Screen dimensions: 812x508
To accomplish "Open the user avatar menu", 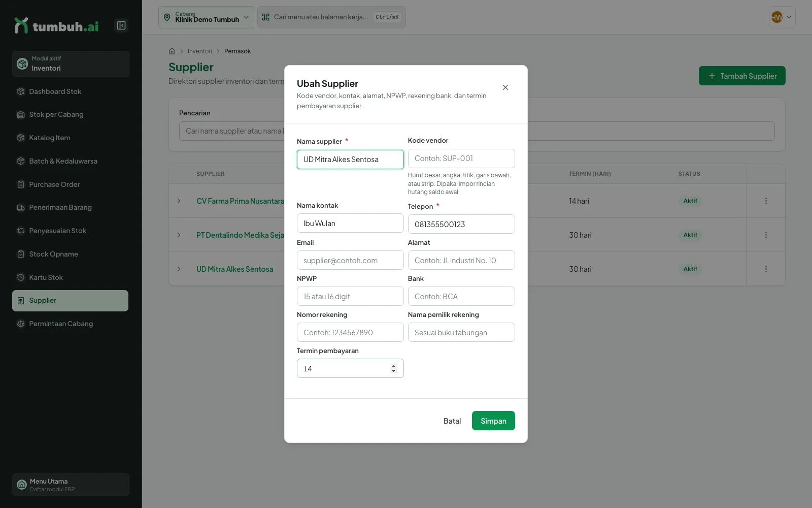I will 782,17.
